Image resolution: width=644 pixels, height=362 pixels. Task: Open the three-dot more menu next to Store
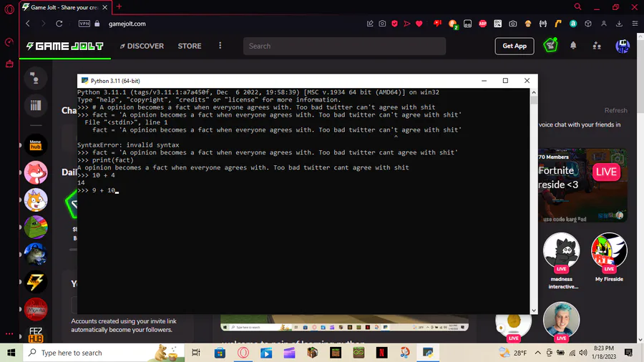coord(220,46)
